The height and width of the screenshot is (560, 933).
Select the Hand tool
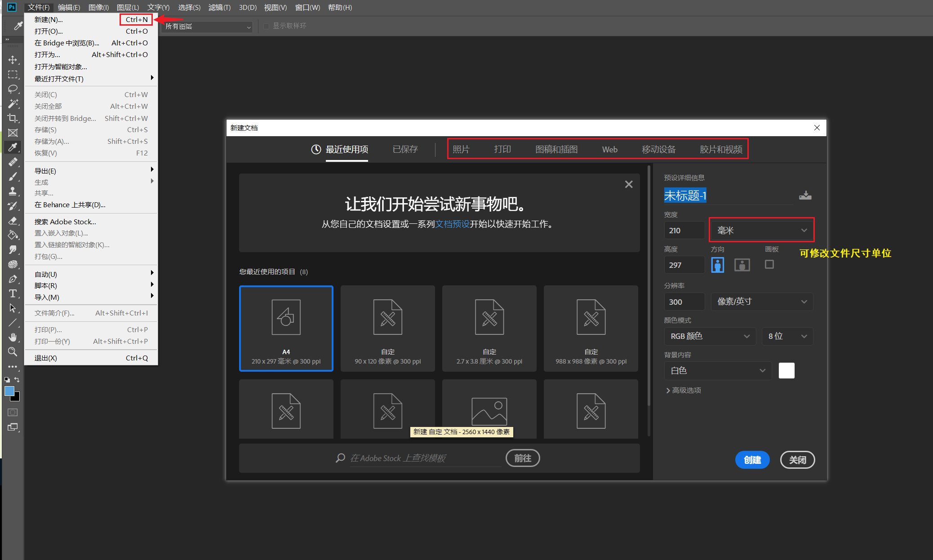13,337
